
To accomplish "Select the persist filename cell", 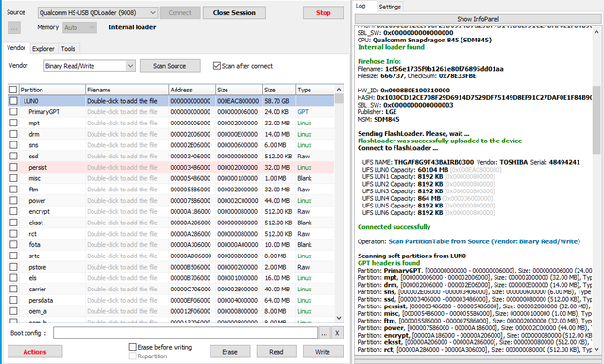I will pos(126,167).
